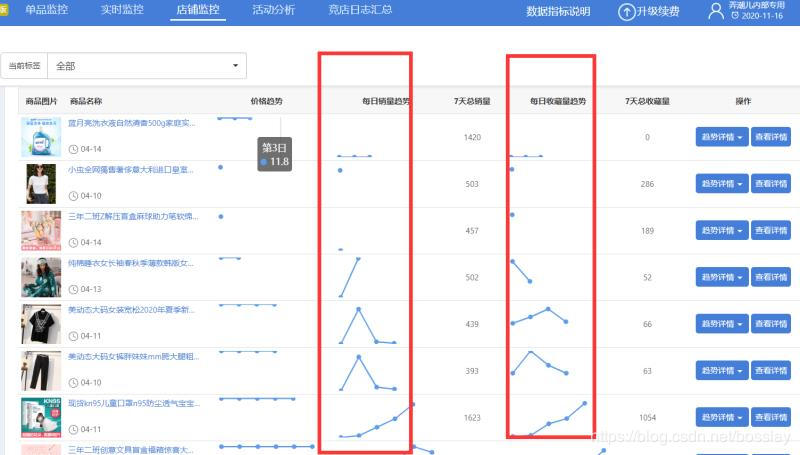The image size is (800, 455).
Task: Switch to the 单品监控 tab
Action: [48, 11]
